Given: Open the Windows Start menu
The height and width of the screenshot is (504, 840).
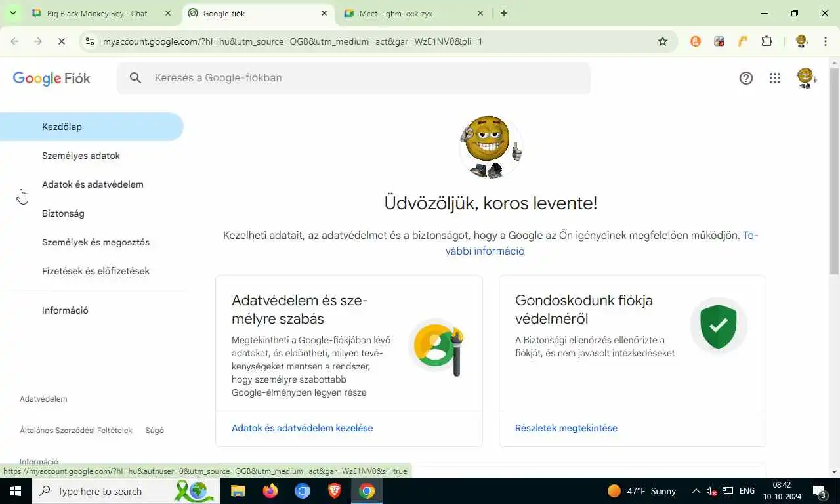Looking at the screenshot, I should (x=16, y=491).
